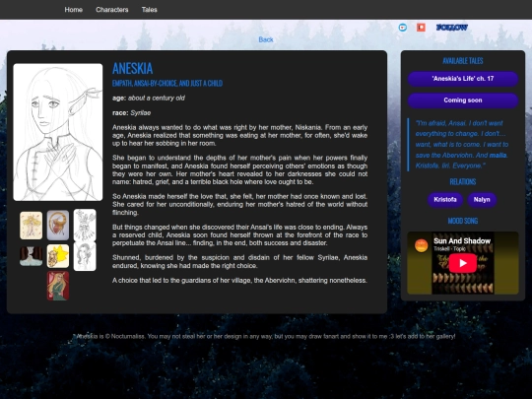Open Kristofa relation page

tap(444, 199)
